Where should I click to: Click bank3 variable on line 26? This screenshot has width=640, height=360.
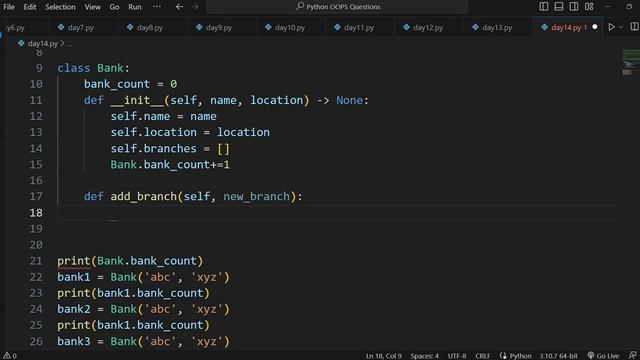pyautogui.click(x=73, y=341)
